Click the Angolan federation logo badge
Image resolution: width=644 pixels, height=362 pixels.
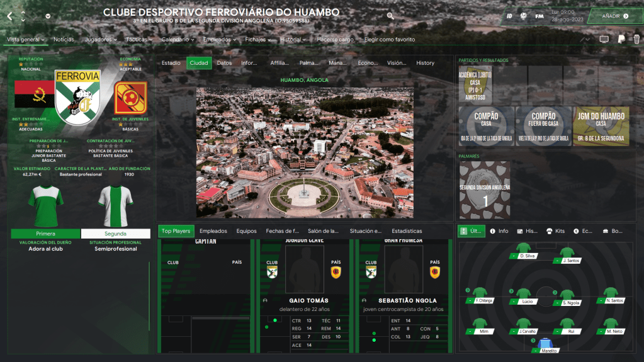130,97
